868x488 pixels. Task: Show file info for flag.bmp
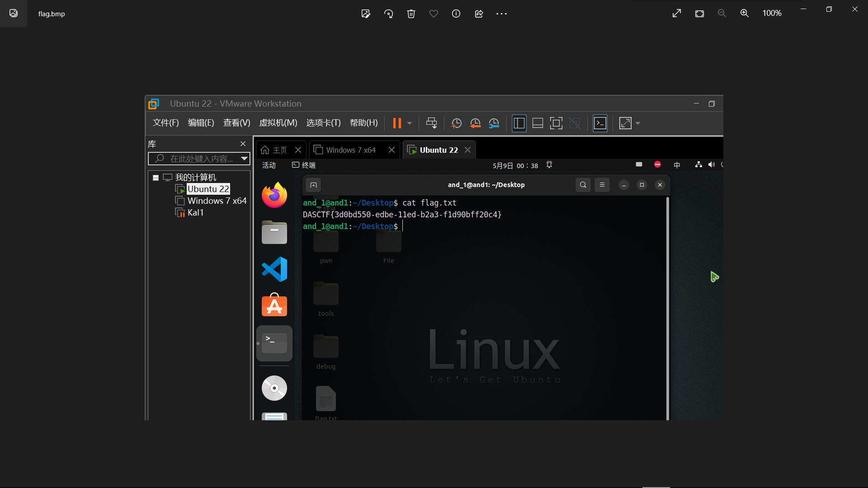[456, 14]
